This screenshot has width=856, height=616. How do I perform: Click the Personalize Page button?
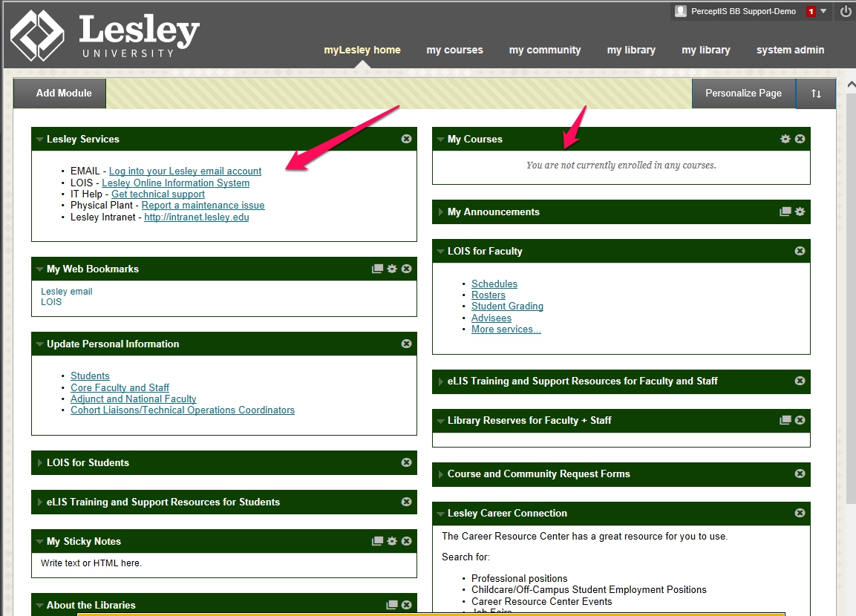743,93
